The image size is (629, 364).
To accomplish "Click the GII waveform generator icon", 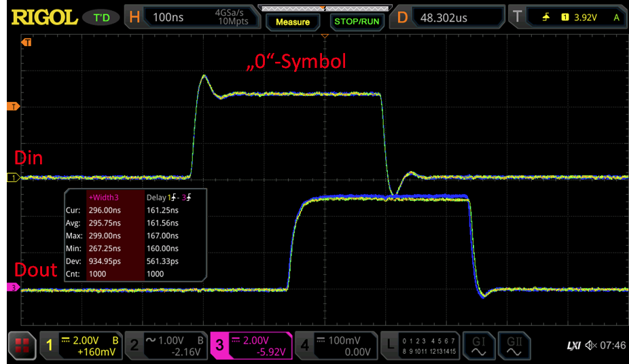I will 514,346.
